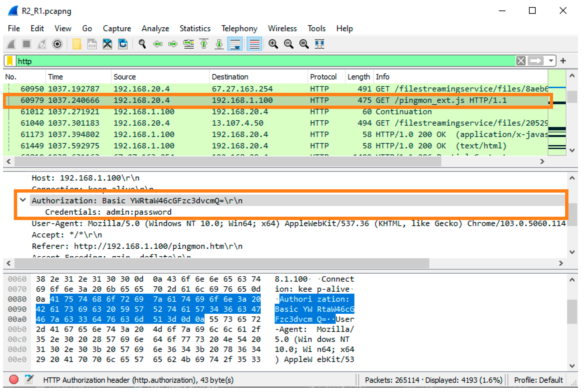Open the Statistics menu
This screenshot has width=584, height=392.
pyautogui.click(x=195, y=28)
